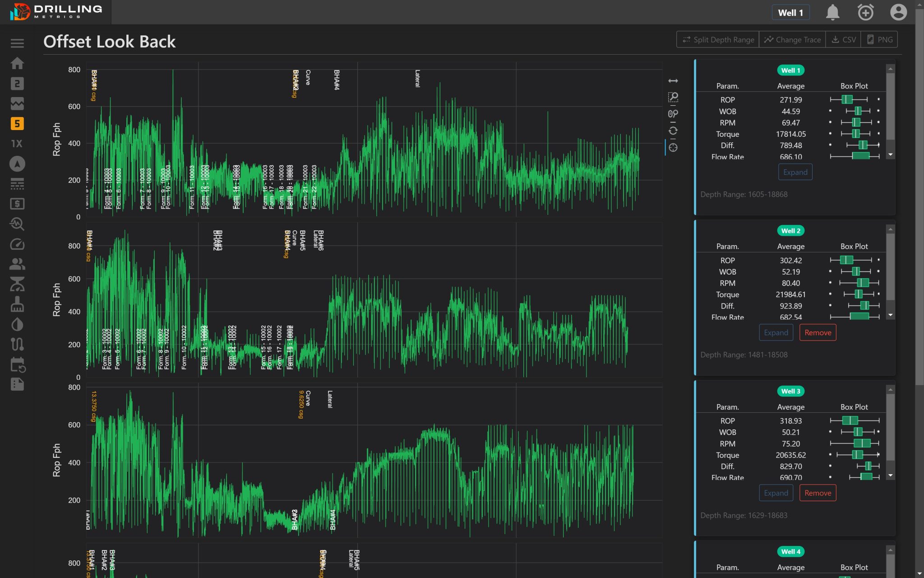Toggle the 1X scale option in the sidebar
Image resolution: width=924 pixels, height=578 pixels.
(17, 144)
